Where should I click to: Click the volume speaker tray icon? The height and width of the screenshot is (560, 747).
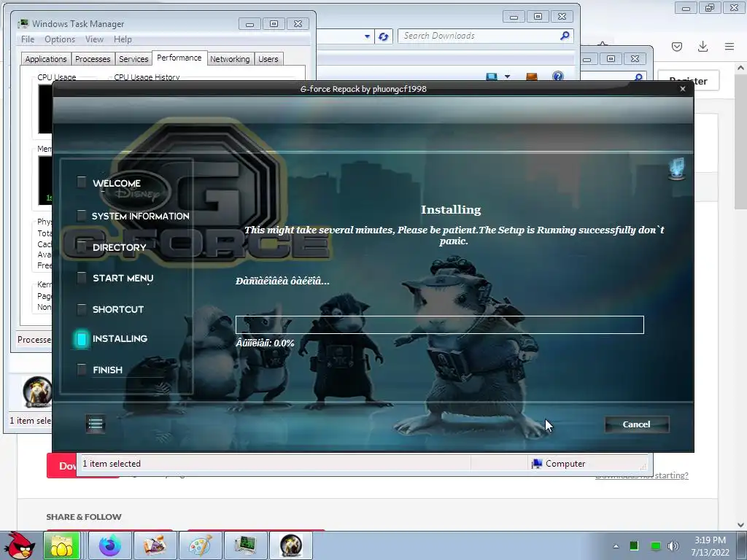tap(673, 546)
